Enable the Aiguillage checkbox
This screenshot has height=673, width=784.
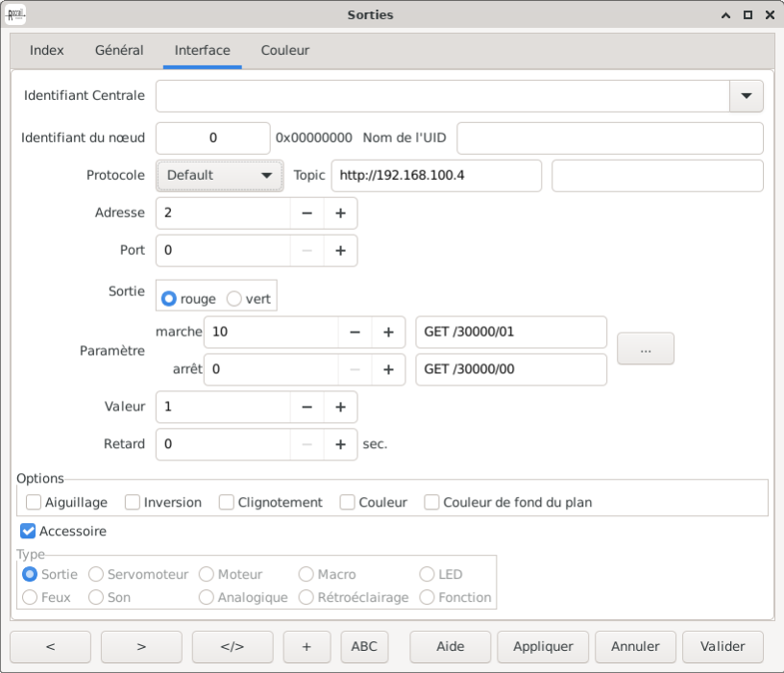34,502
